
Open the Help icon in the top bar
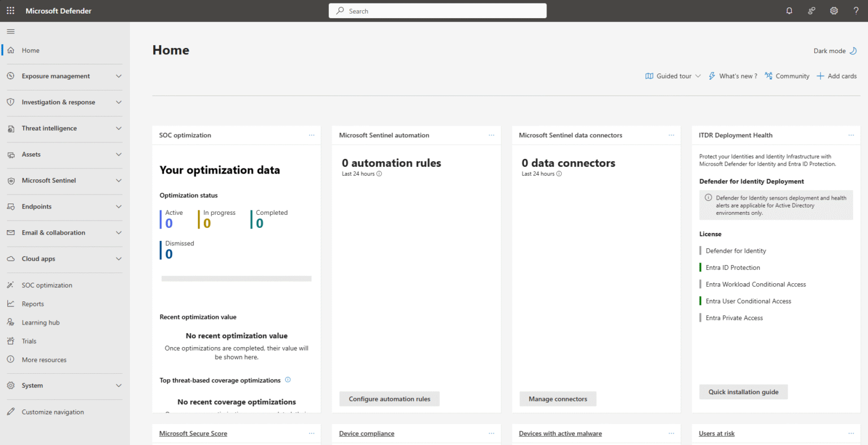click(855, 10)
